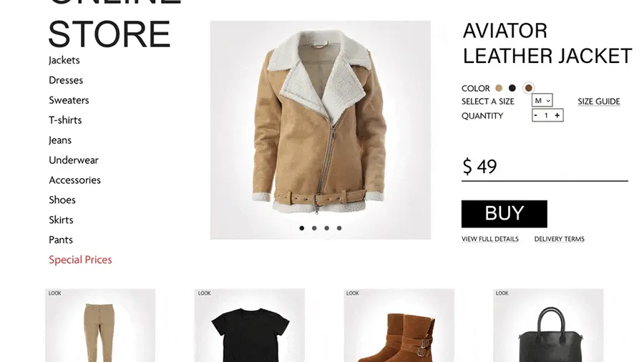Screen dimensions: 644x362
Task: Click the black BUY button
Action: coord(504,214)
